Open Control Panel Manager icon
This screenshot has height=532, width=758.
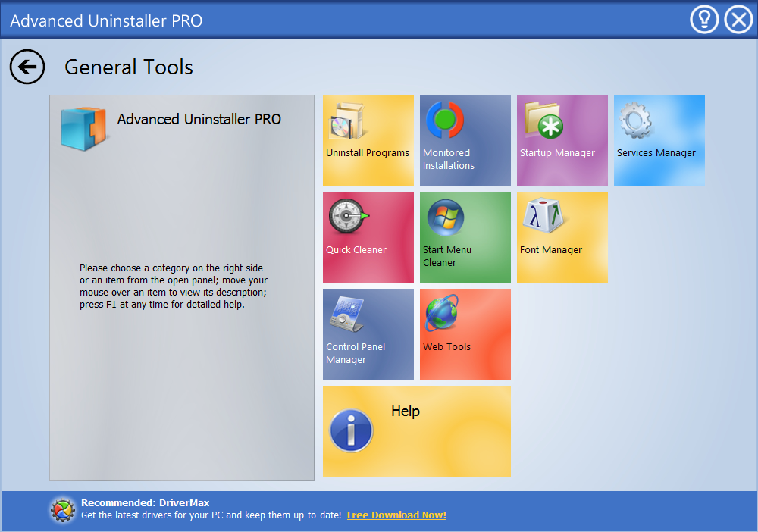[346, 314]
